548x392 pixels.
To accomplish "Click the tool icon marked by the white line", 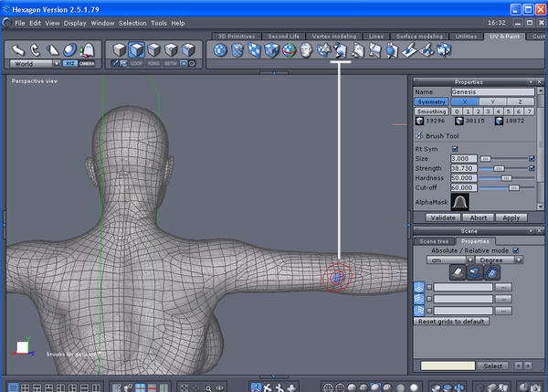I will pos(340,50).
